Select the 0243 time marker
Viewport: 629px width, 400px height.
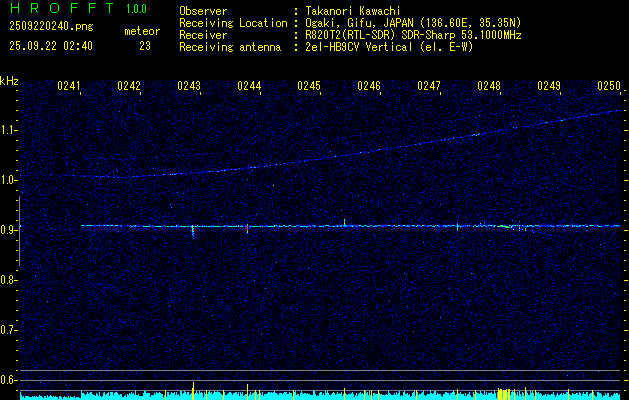189,87
